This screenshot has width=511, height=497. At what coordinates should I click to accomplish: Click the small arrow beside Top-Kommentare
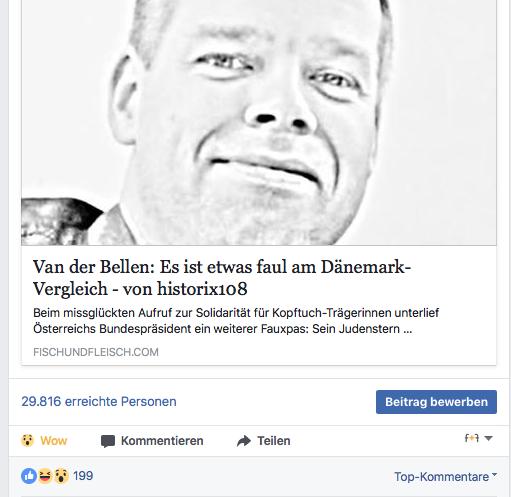coord(494,474)
